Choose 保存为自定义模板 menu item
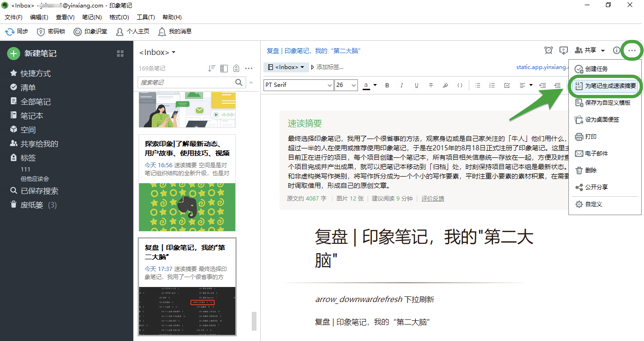This screenshot has height=341, width=644. pos(604,102)
